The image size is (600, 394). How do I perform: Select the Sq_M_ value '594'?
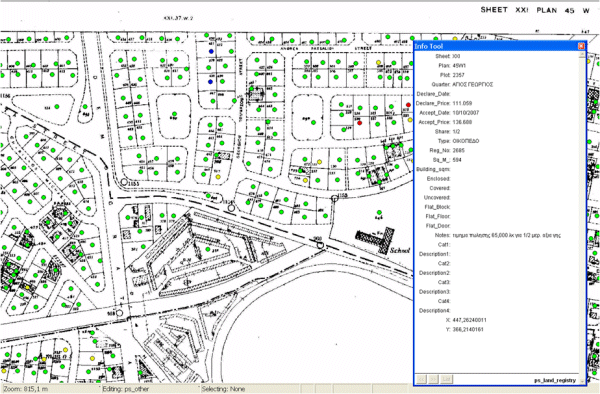[457, 160]
